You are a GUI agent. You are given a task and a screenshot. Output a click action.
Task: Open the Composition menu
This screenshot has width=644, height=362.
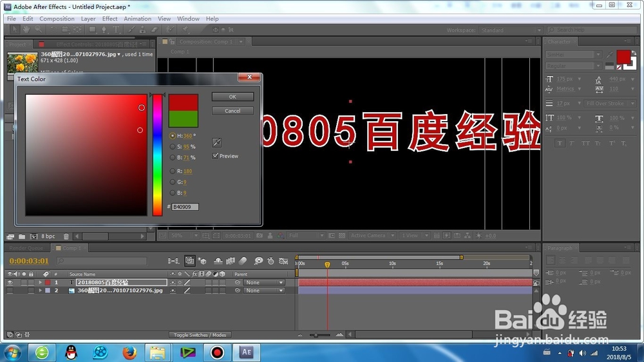tap(57, 19)
